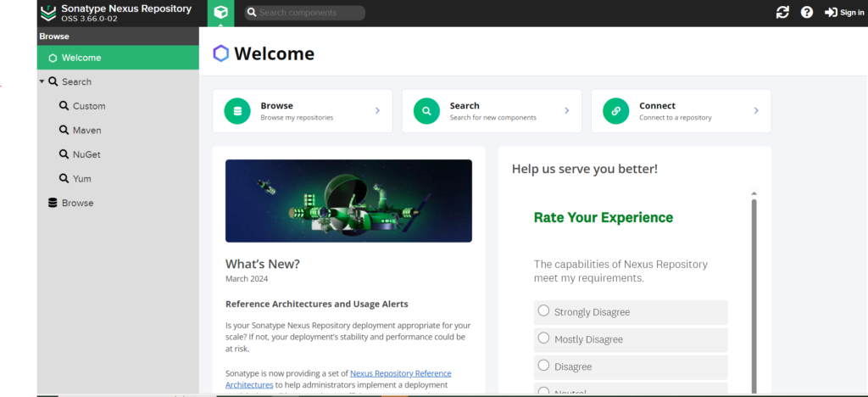868x397 pixels.
Task: Click the Browse panel header label
Action: [x=54, y=36]
